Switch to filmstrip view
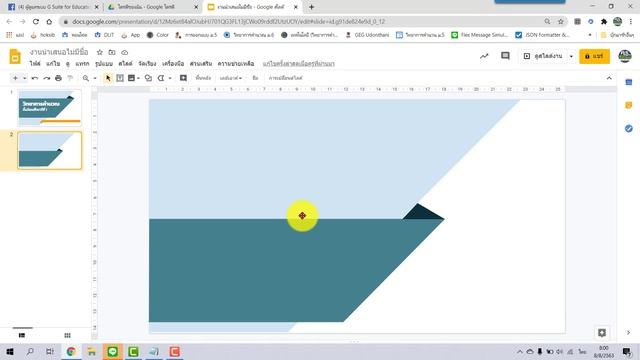 [x=22, y=335]
